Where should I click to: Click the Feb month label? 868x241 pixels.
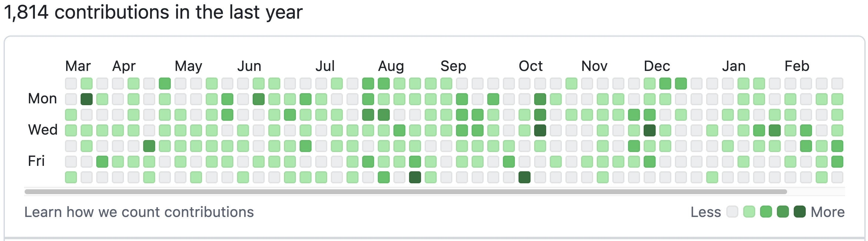pos(796,66)
